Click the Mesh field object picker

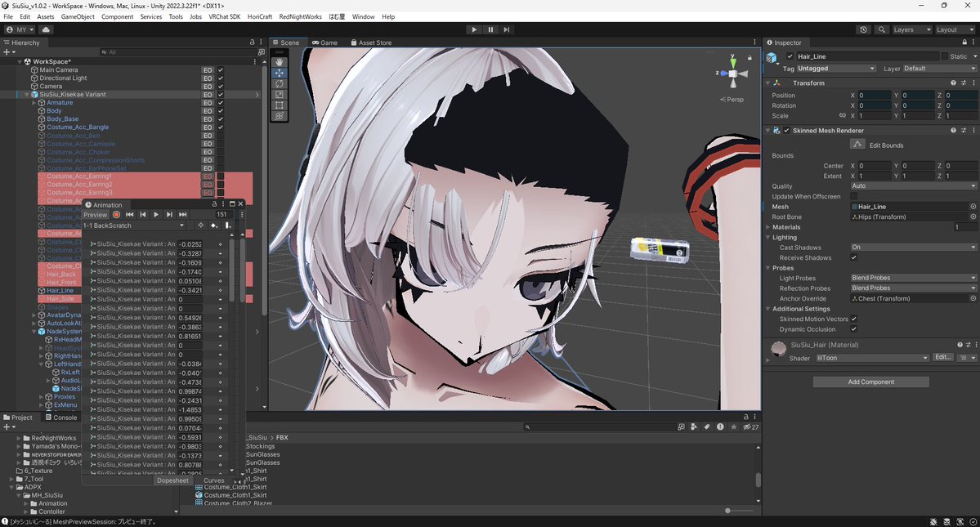click(973, 206)
